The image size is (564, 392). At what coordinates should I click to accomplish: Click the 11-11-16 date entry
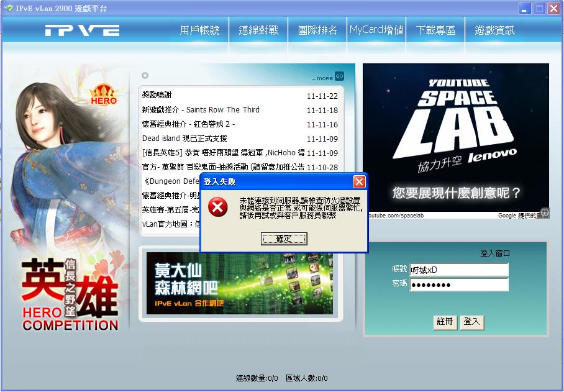click(x=322, y=125)
